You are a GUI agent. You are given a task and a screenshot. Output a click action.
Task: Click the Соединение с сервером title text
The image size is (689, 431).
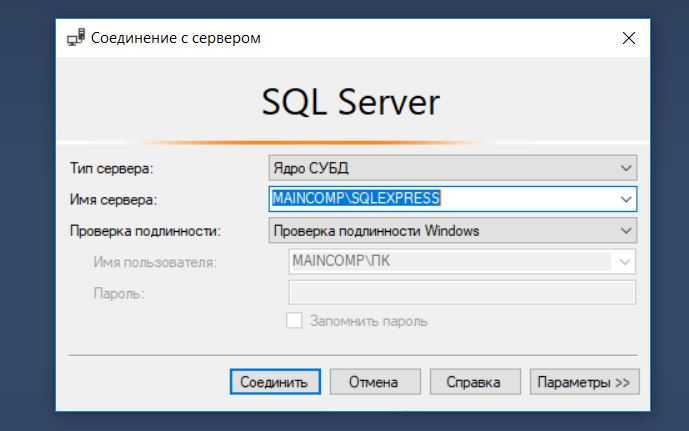pyautogui.click(x=176, y=38)
